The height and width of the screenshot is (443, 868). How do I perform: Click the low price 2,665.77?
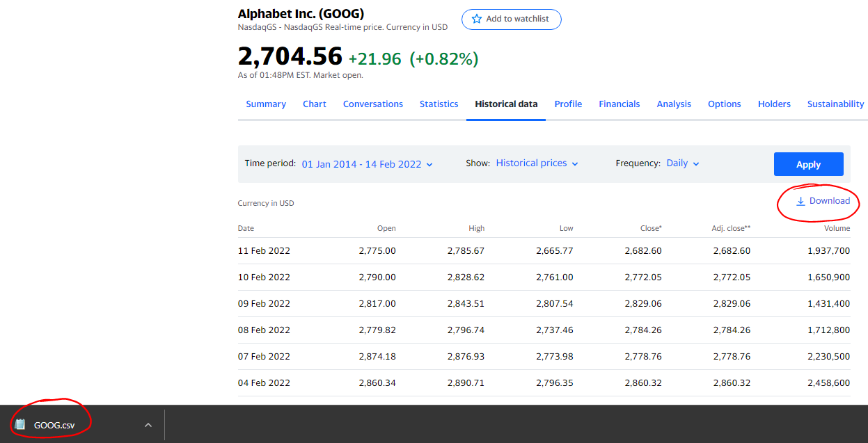pos(555,251)
